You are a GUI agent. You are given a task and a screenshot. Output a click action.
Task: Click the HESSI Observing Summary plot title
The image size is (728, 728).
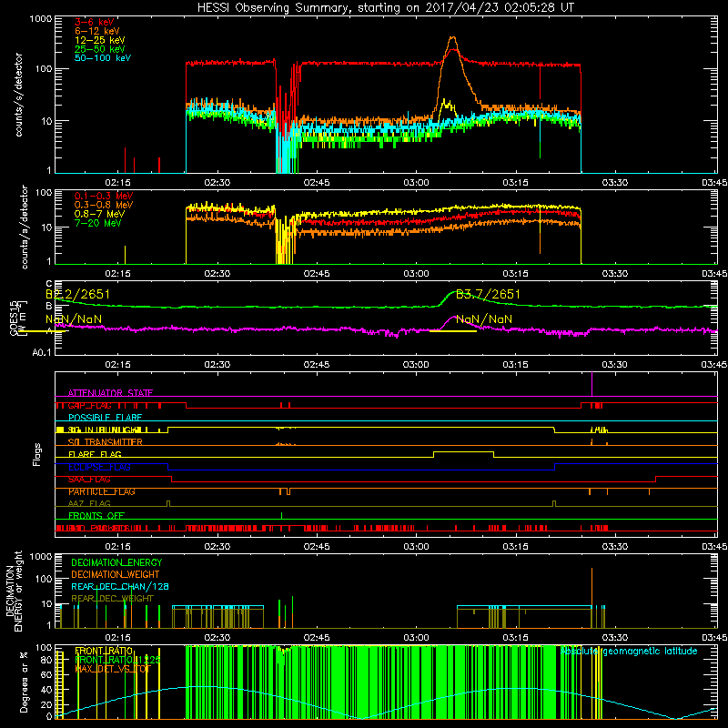pyautogui.click(x=386, y=7)
